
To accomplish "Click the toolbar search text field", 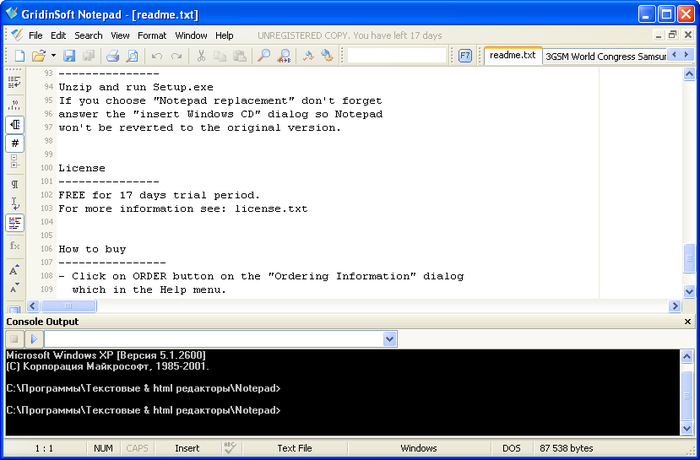I will point(397,56).
